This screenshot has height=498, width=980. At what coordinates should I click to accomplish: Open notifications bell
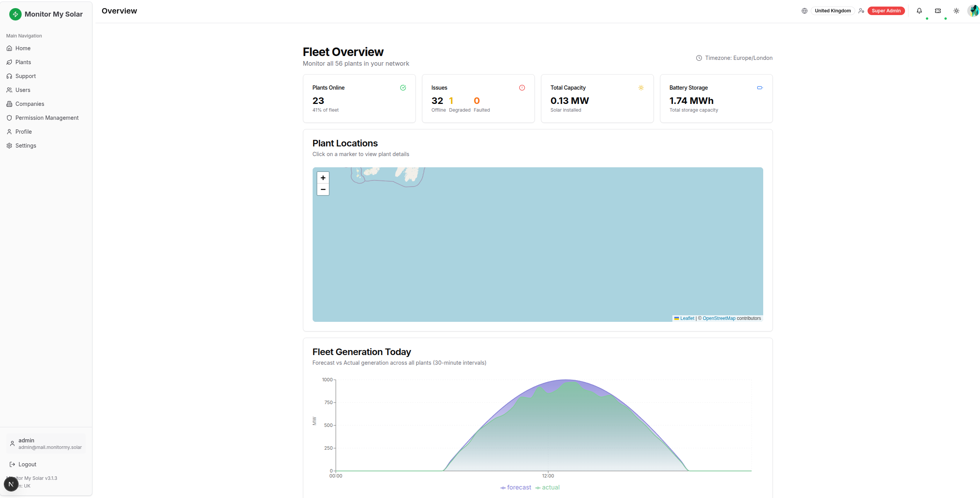pos(919,11)
